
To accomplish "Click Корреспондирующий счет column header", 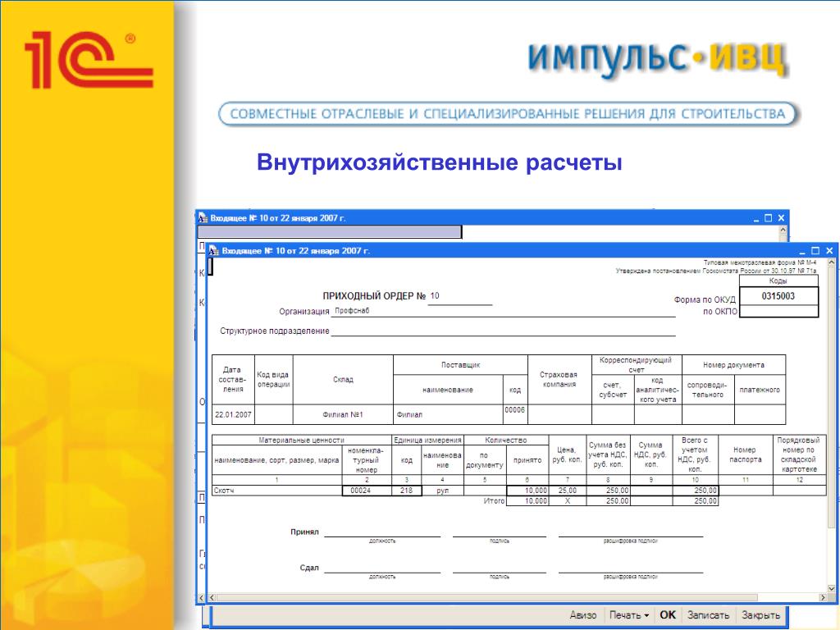I will click(637, 365).
